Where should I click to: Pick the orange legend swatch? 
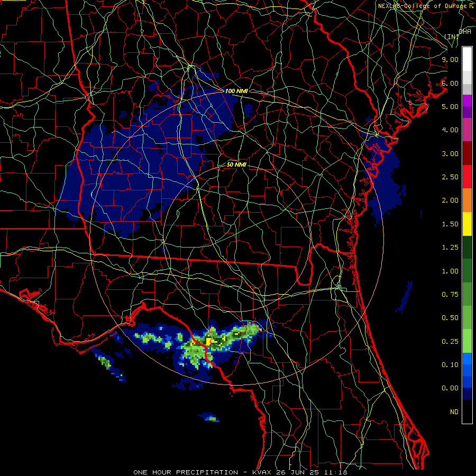pos(467,200)
